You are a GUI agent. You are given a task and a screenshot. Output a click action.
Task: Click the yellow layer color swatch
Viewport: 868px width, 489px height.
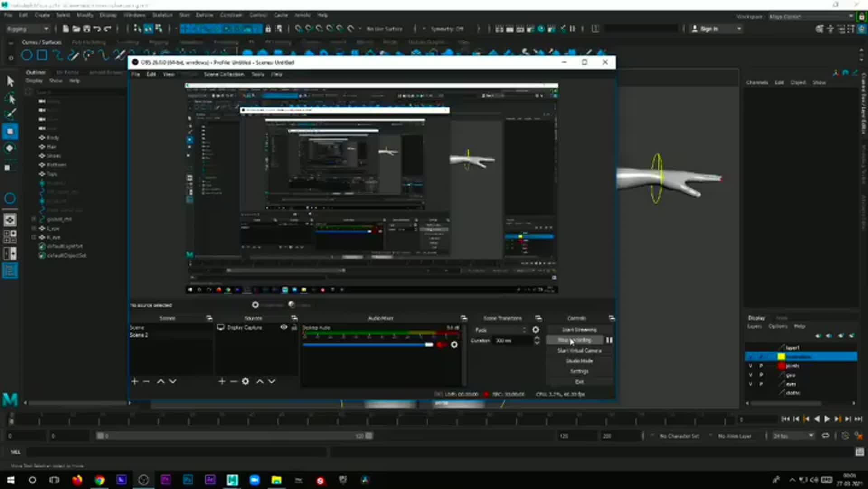pyautogui.click(x=781, y=357)
